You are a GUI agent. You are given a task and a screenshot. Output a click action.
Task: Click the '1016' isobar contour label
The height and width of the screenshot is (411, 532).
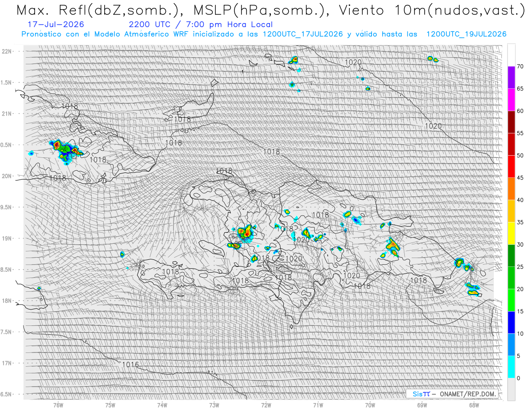(130, 364)
